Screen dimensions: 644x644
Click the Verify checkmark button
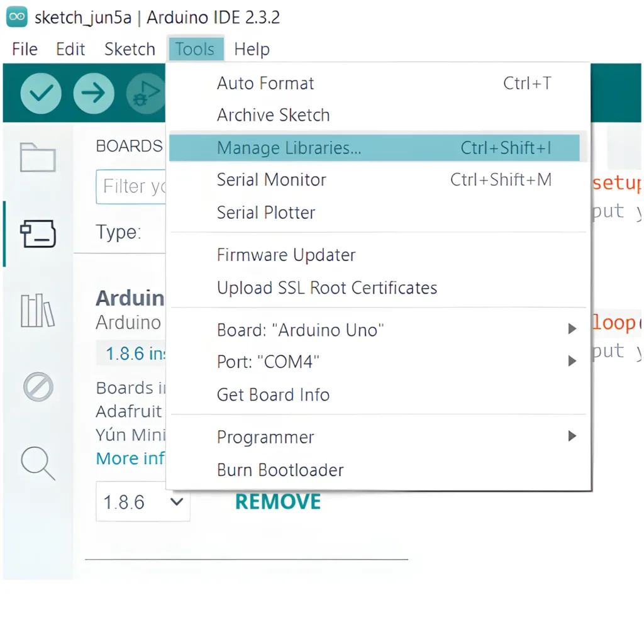tap(41, 93)
